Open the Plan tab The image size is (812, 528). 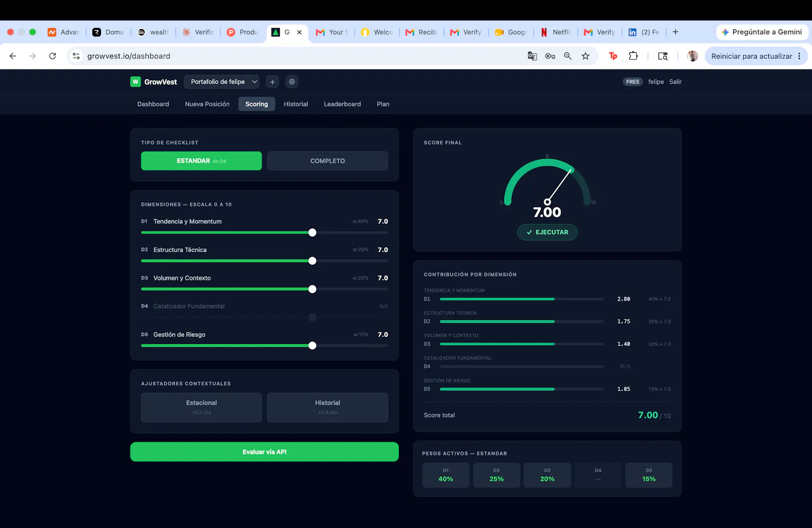[x=383, y=104]
